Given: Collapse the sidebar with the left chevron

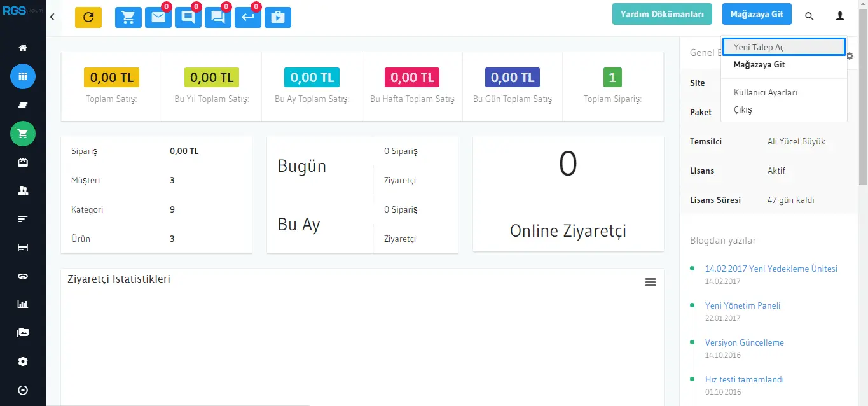Looking at the screenshot, I should click(x=52, y=17).
